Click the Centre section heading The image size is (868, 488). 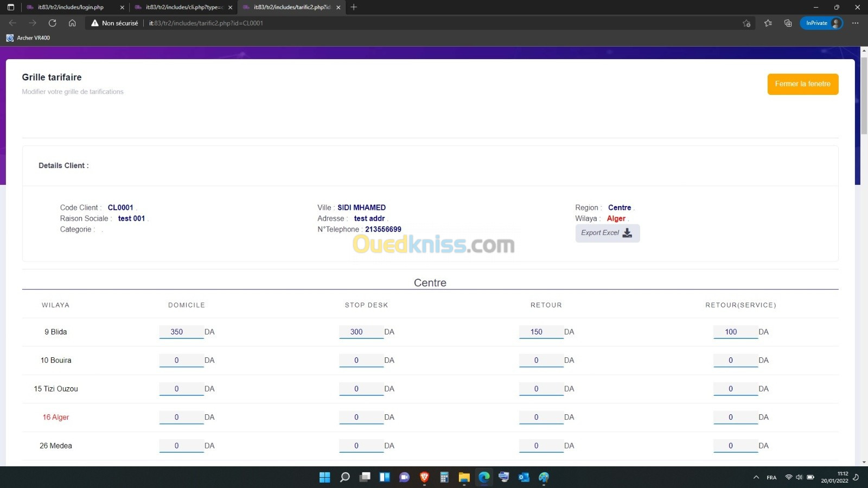[430, 282]
